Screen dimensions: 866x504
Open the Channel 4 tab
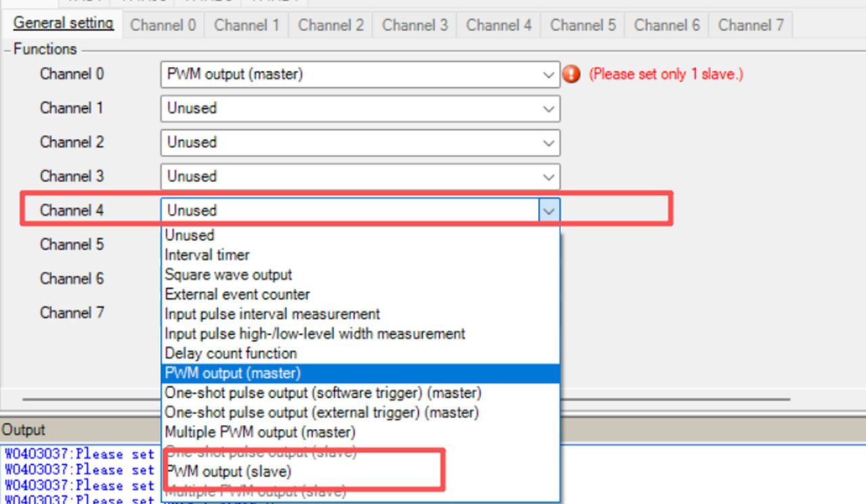tap(499, 25)
